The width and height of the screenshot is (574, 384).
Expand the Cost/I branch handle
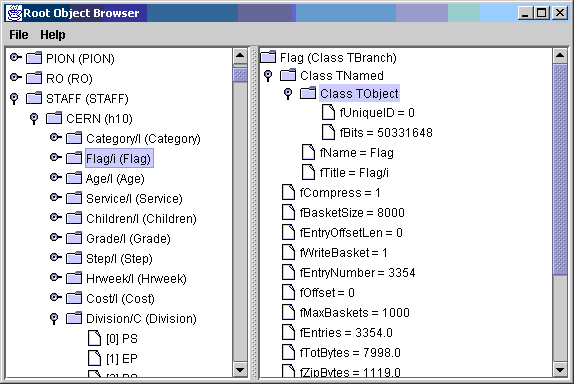56,297
